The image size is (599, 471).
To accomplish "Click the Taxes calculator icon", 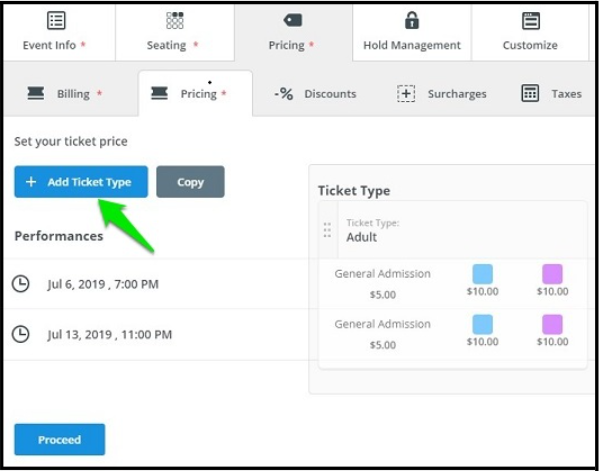I will point(530,93).
